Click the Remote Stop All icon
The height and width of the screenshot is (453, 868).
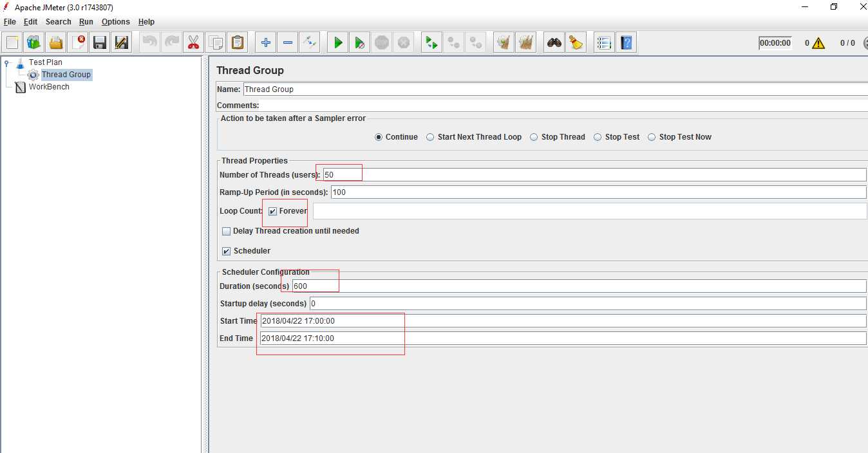(454, 43)
